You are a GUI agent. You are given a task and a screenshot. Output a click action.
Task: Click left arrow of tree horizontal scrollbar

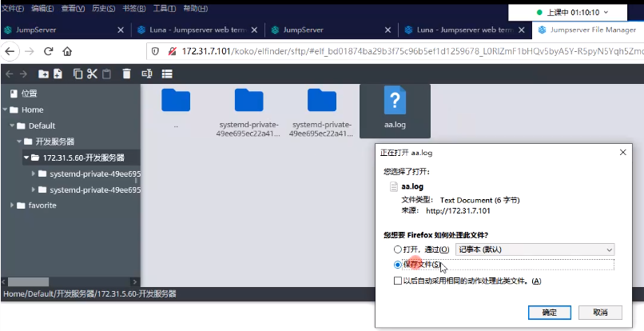click(4, 281)
